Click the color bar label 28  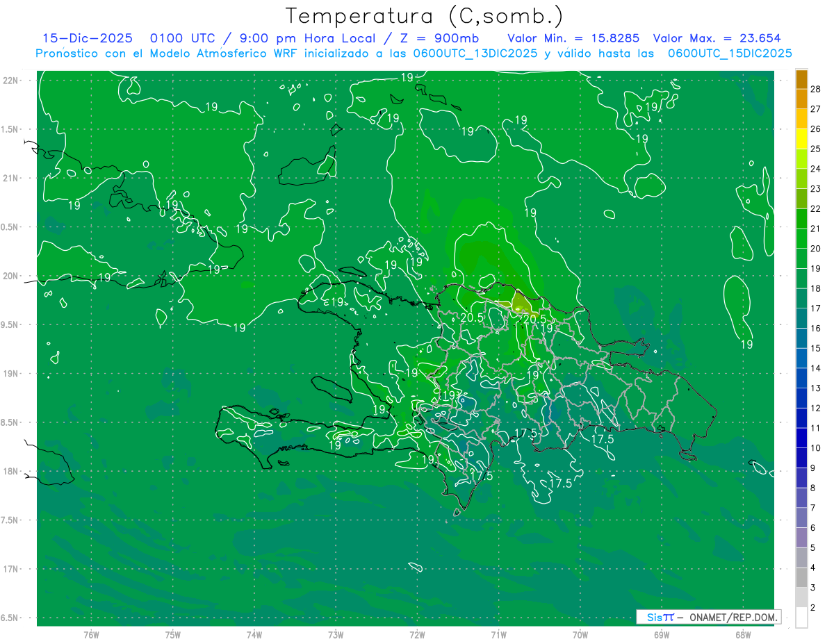pyautogui.click(x=816, y=89)
